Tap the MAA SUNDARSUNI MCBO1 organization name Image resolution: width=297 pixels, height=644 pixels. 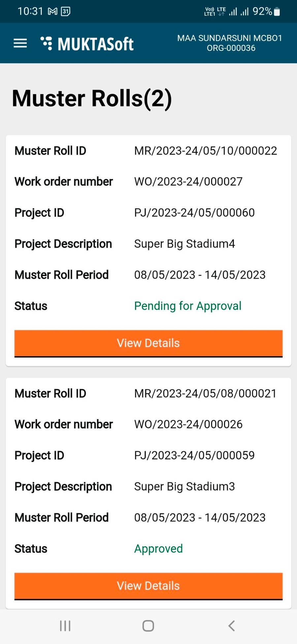[x=230, y=38]
